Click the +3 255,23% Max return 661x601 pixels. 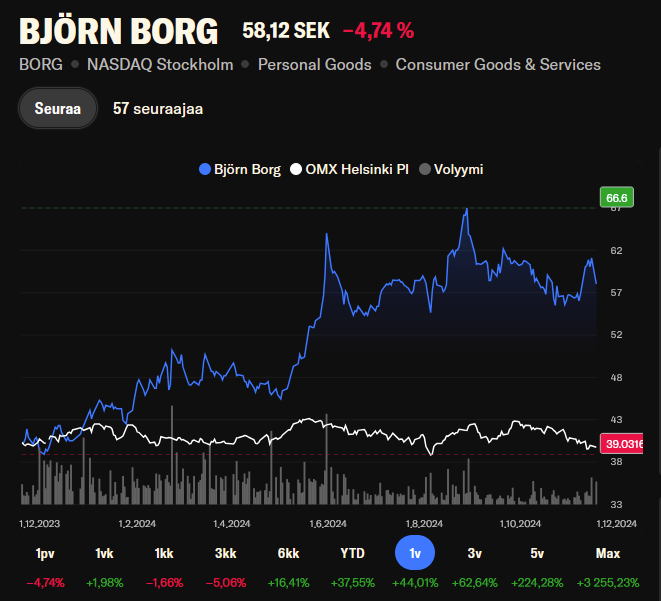[x=608, y=583]
